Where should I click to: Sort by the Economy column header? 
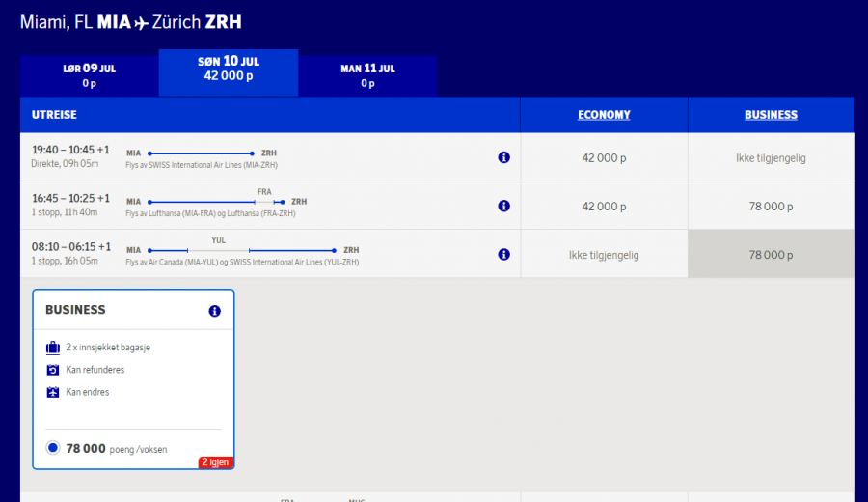604,115
